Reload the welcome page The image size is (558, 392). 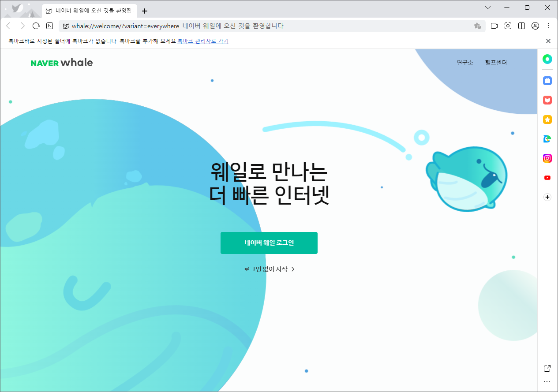click(x=36, y=26)
